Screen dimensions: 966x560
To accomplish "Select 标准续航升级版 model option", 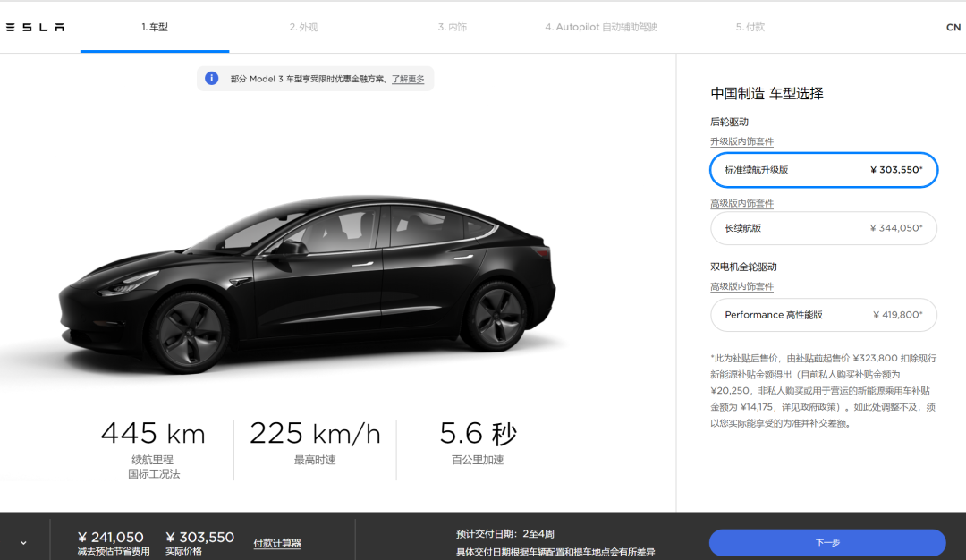I will pos(824,170).
